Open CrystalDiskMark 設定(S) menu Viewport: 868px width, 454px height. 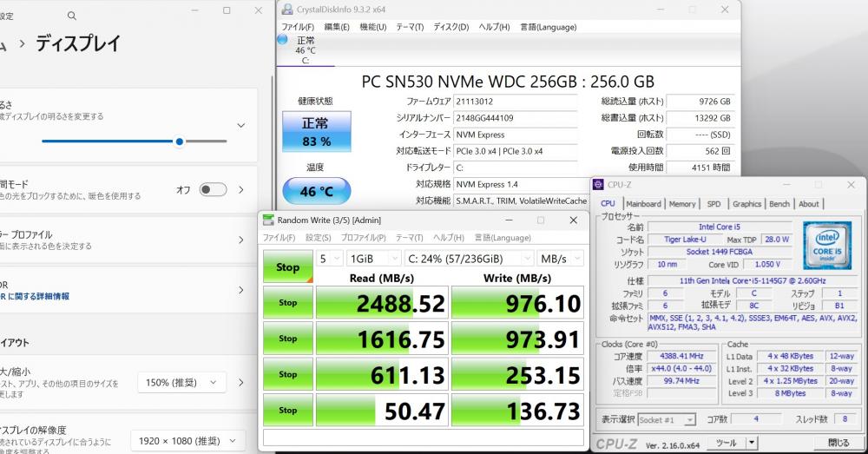tap(319, 238)
